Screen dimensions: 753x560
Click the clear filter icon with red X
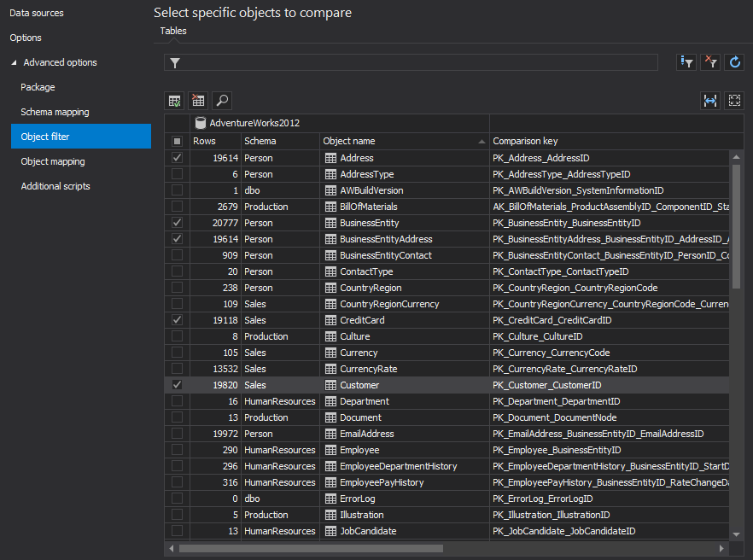tap(710, 62)
